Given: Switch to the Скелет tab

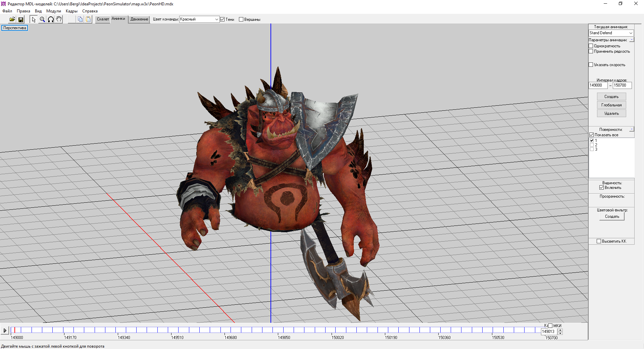Looking at the screenshot, I should point(103,19).
